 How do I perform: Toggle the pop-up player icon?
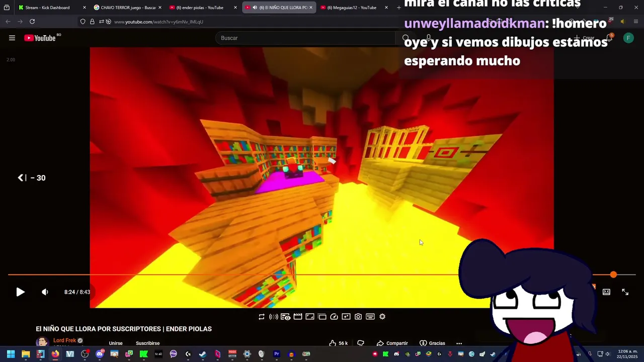pos(322,317)
